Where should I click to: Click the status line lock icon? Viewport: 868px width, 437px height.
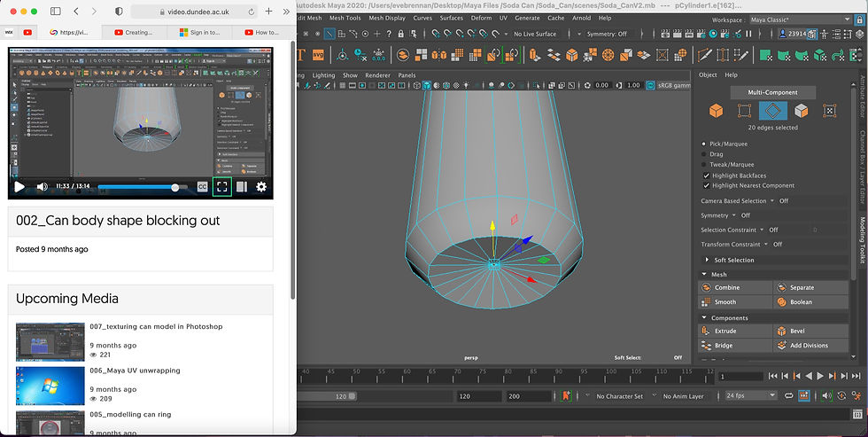(400, 34)
